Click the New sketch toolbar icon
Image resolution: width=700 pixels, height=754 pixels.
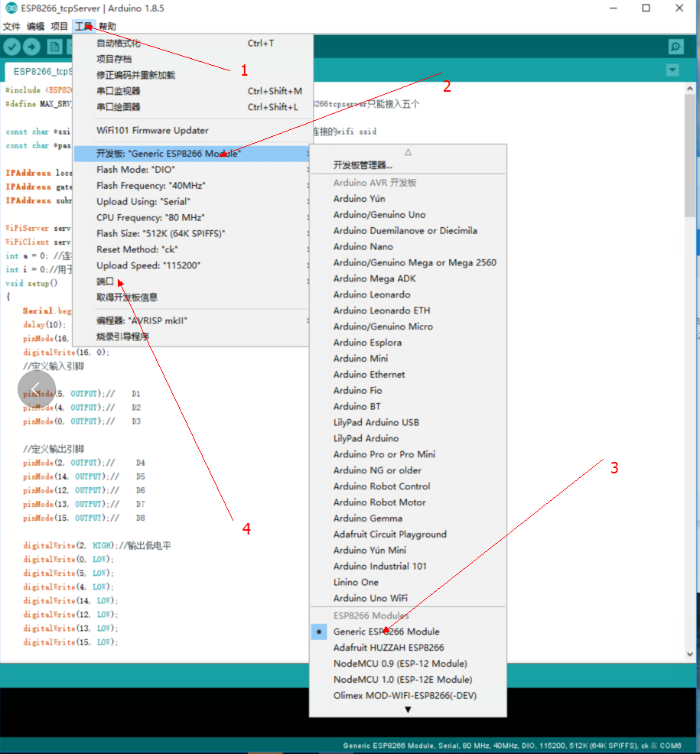pos(54,47)
